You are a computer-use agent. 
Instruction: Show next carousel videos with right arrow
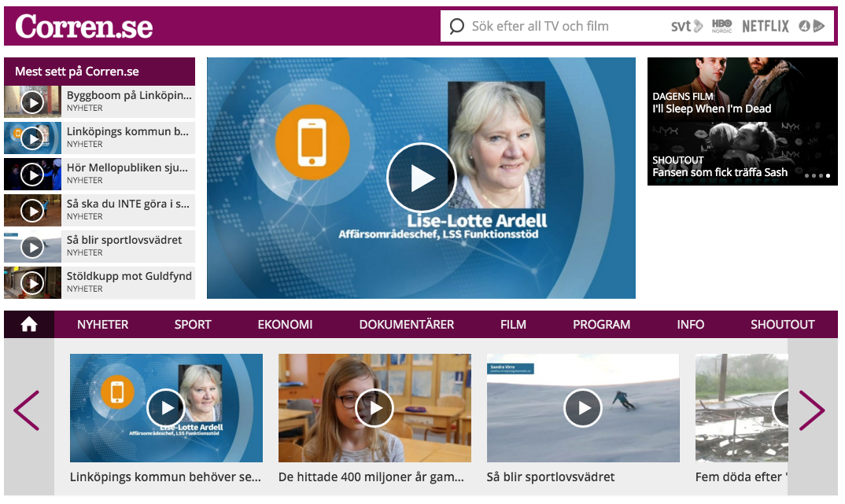click(812, 410)
